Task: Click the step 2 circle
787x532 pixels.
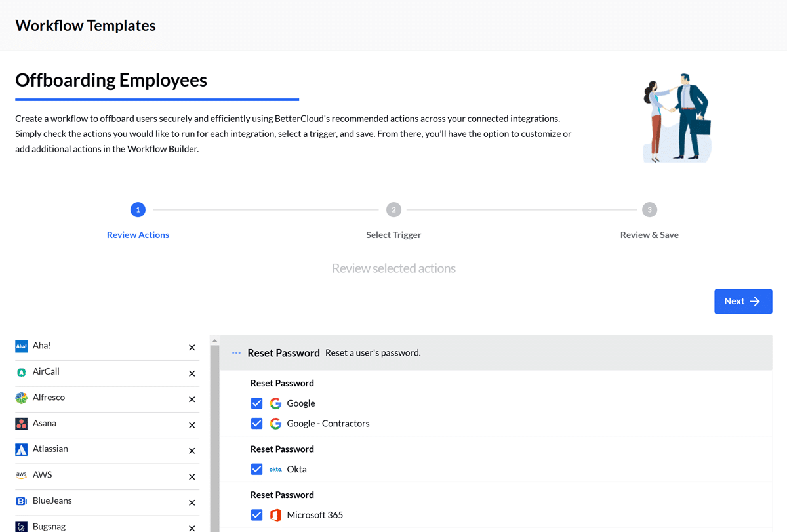Action: coord(393,210)
